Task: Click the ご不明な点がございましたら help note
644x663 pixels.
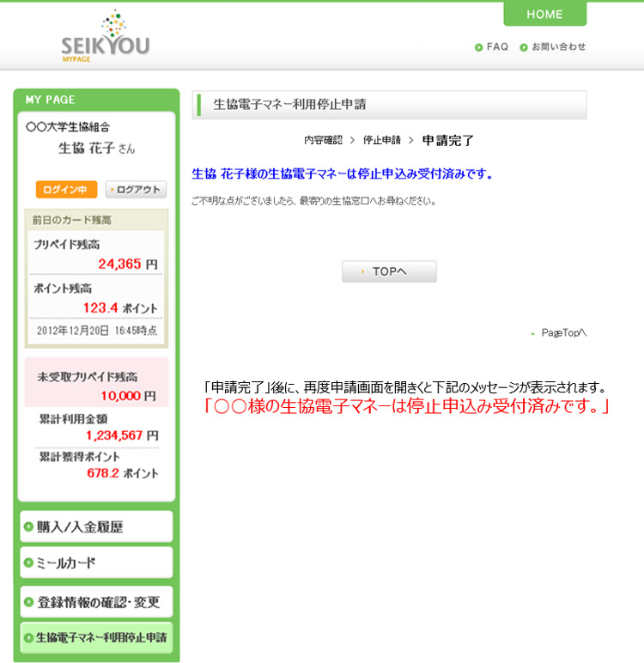Action: click(313, 201)
